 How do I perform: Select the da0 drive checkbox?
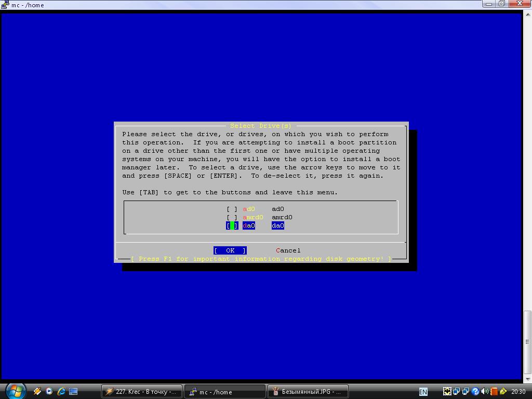pos(232,226)
